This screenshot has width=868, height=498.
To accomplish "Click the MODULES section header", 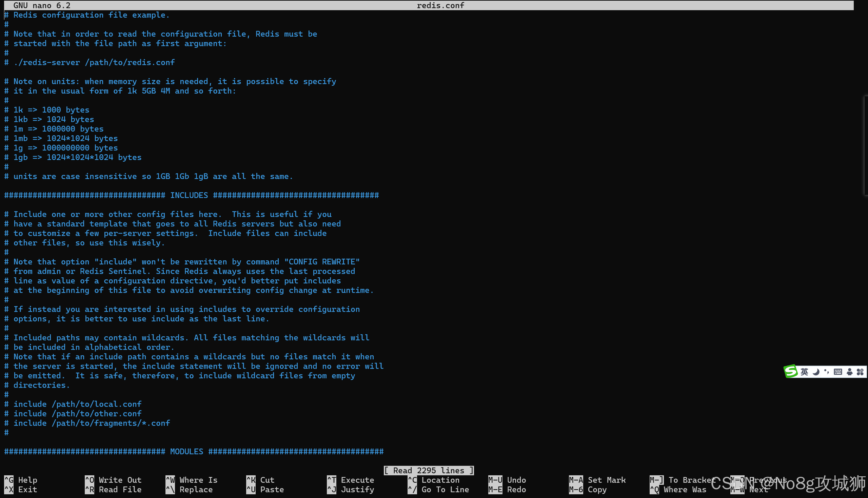I will (x=194, y=452).
